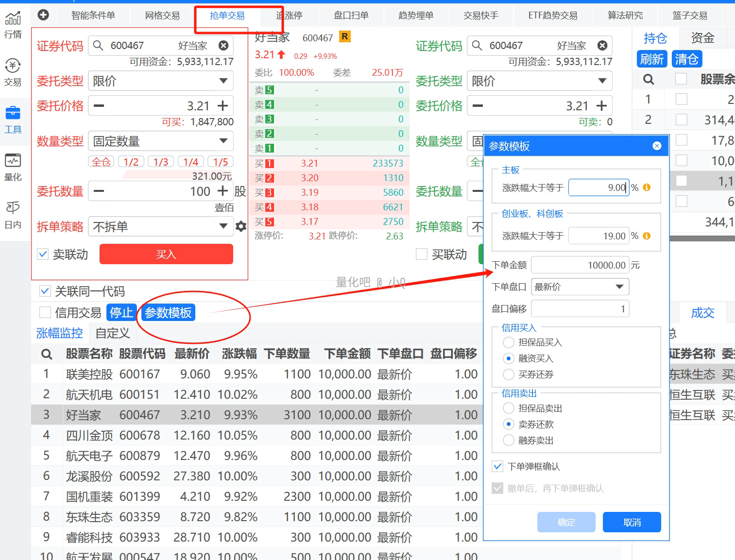Click the plus icon before 智能条件单
Screen dimensions: 735x560
pos(43,15)
